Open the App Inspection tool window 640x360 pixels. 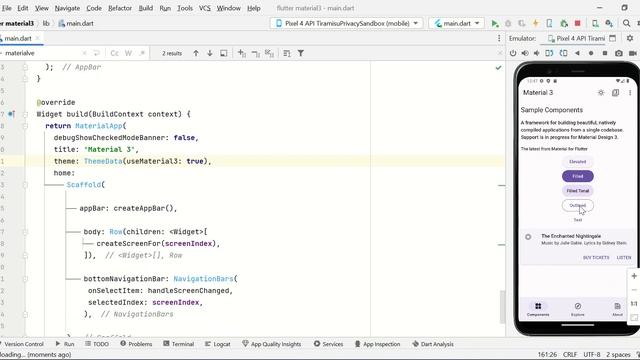377,344
